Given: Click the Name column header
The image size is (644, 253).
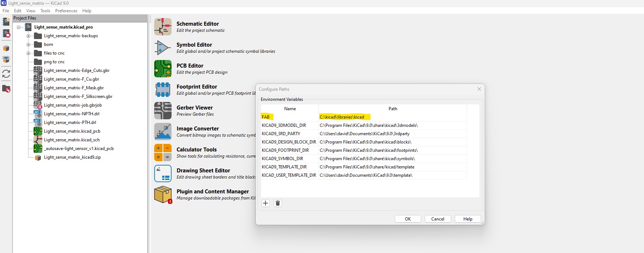Looking at the screenshot, I should 290,108.
